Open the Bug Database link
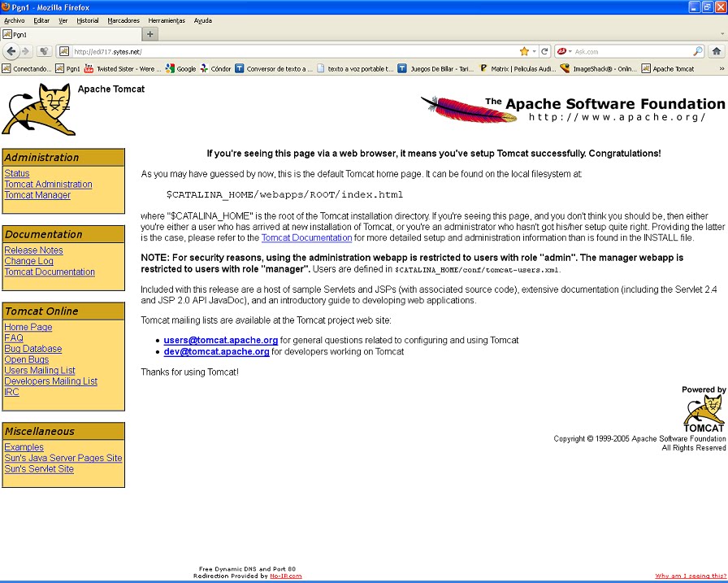The height and width of the screenshot is (583, 728). pos(33,348)
